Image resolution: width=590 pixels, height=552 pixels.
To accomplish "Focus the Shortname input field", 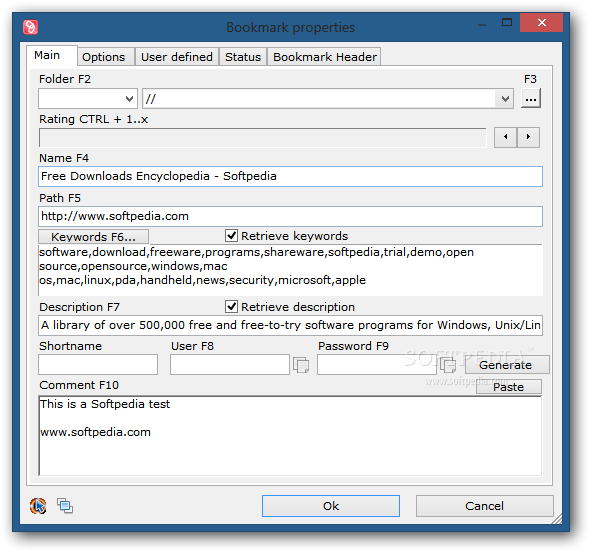I will coord(98,364).
